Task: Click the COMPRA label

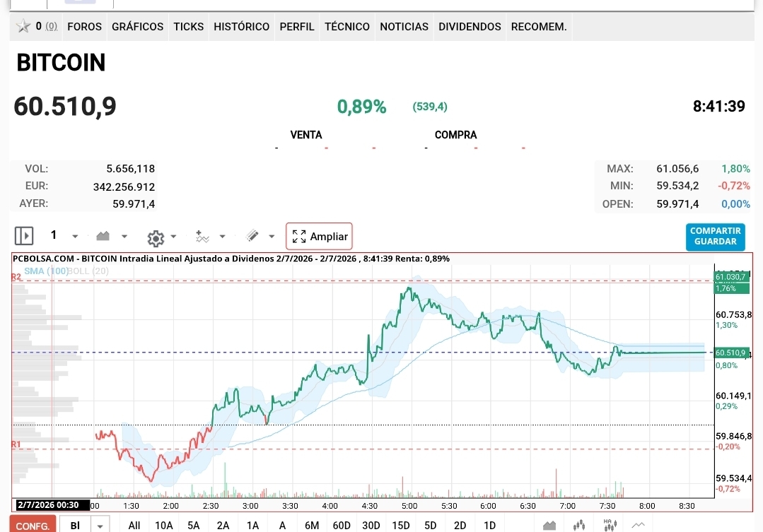Action: click(455, 135)
